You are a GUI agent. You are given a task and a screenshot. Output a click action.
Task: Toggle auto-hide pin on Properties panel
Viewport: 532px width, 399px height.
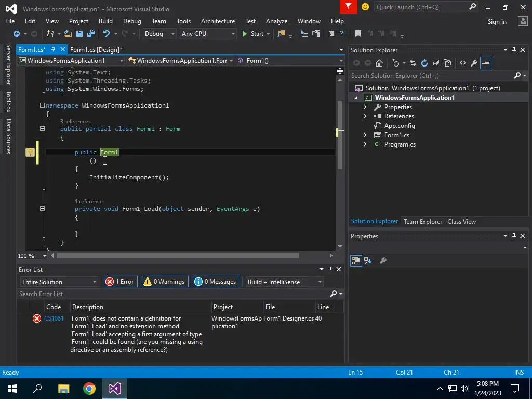pyautogui.click(x=514, y=236)
